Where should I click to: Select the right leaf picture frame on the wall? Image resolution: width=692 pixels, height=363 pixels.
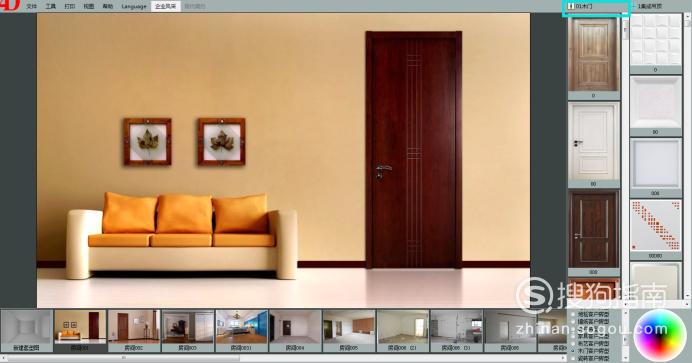coord(222,142)
